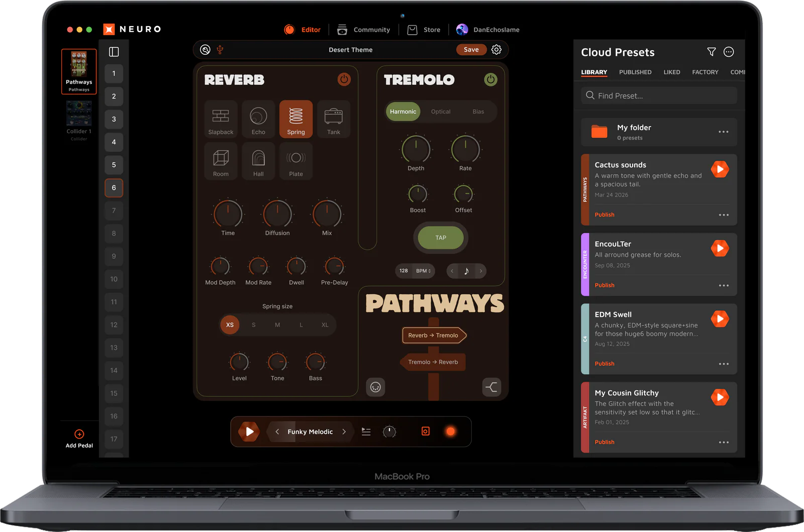Go to next loop after Funky Melodic
This screenshot has width=804, height=532.
click(x=344, y=432)
